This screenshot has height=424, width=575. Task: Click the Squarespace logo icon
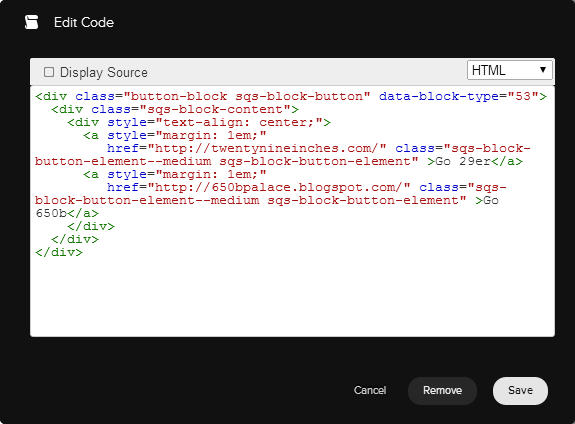pos(32,22)
